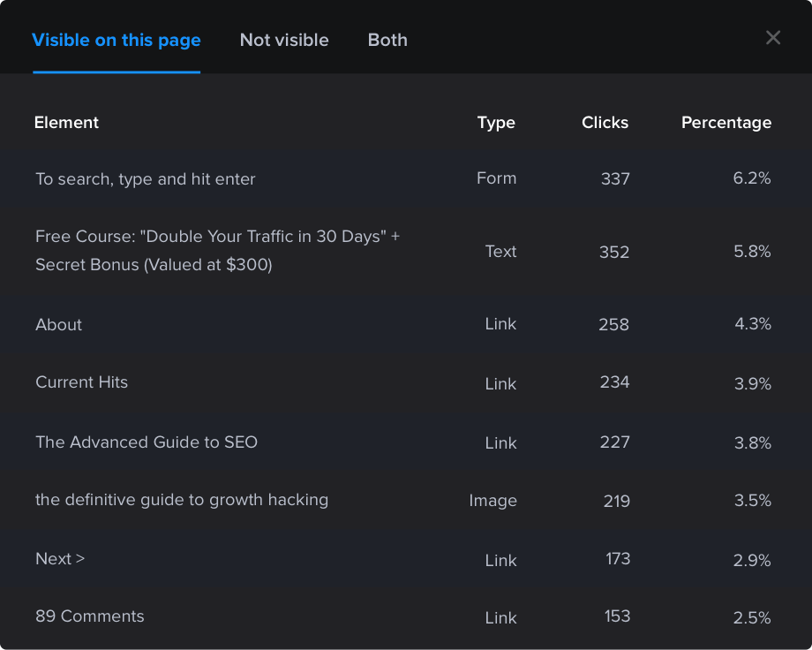Open the Both tab
812x650 pixels.
387,40
